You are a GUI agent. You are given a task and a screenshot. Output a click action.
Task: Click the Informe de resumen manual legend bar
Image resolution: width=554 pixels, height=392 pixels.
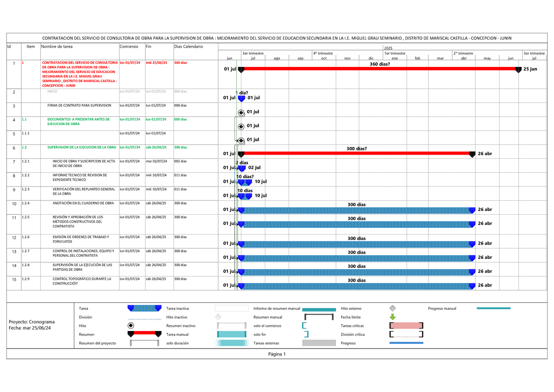coord(319,310)
